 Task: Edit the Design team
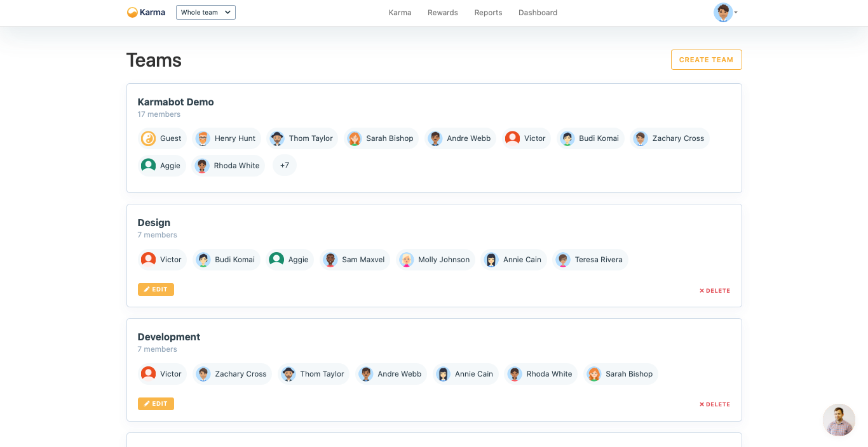point(156,290)
